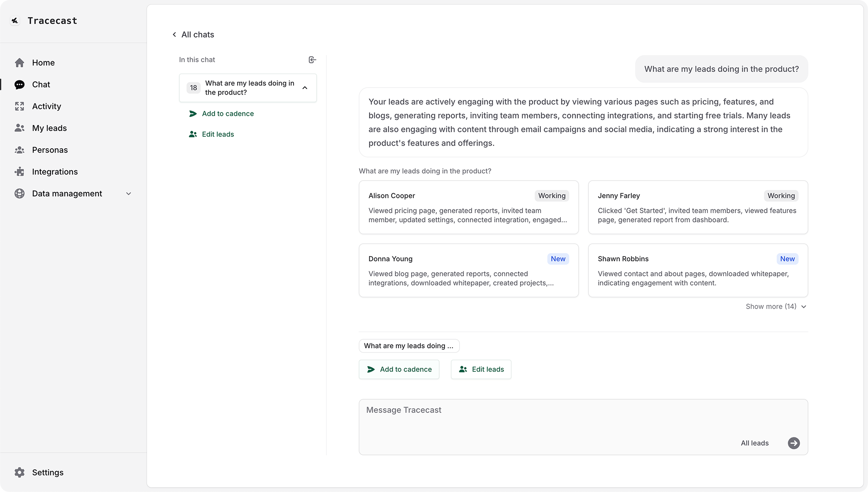
Task: Open the Jenny Farley lead card
Action: [698, 207]
